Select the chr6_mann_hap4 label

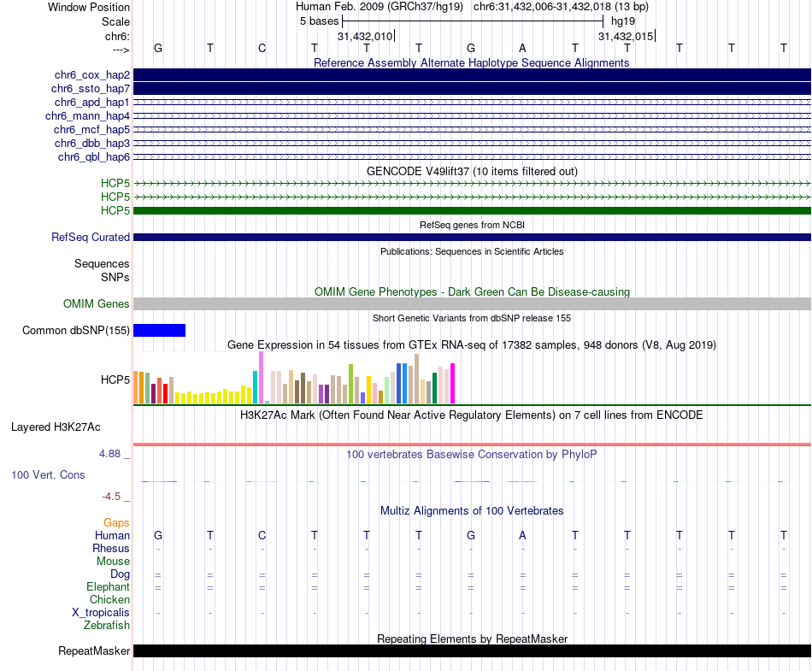tap(87, 116)
